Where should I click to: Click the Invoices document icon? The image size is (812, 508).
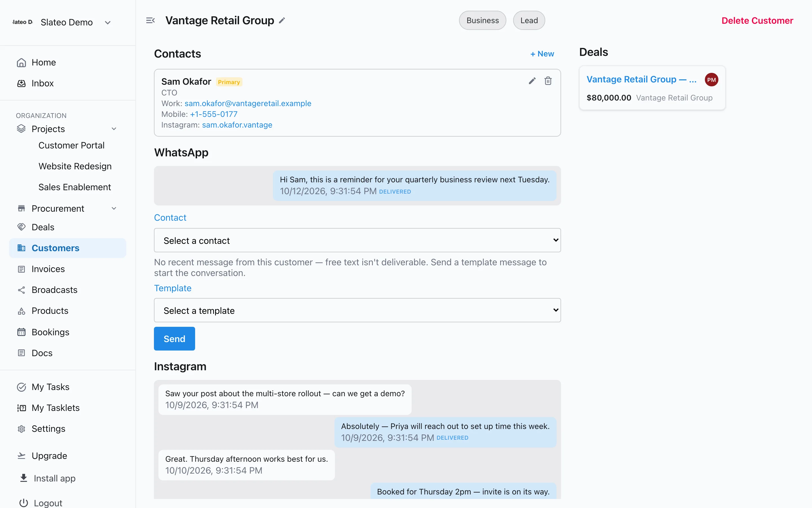21,269
